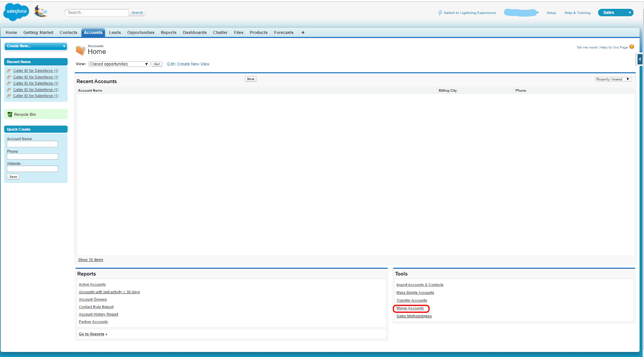
Task: Click the Go! button next to view
Action: 157,64
